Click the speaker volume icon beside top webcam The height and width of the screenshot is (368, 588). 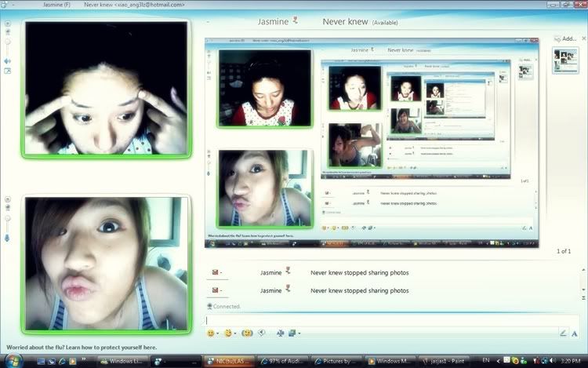coord(8,60)
